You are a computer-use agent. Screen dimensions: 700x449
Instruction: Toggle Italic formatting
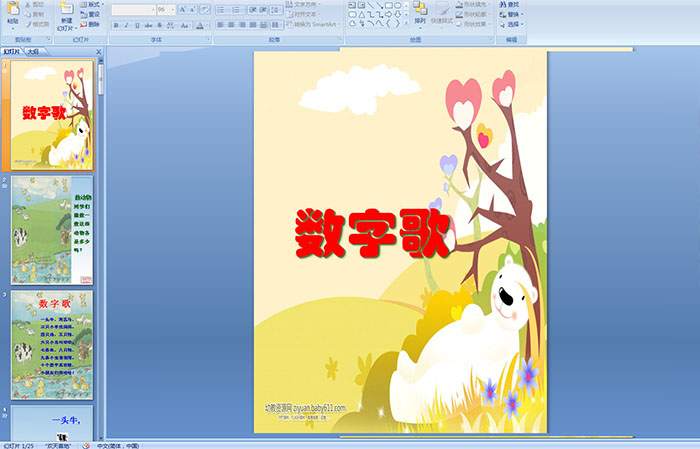[x=126, y=25]
